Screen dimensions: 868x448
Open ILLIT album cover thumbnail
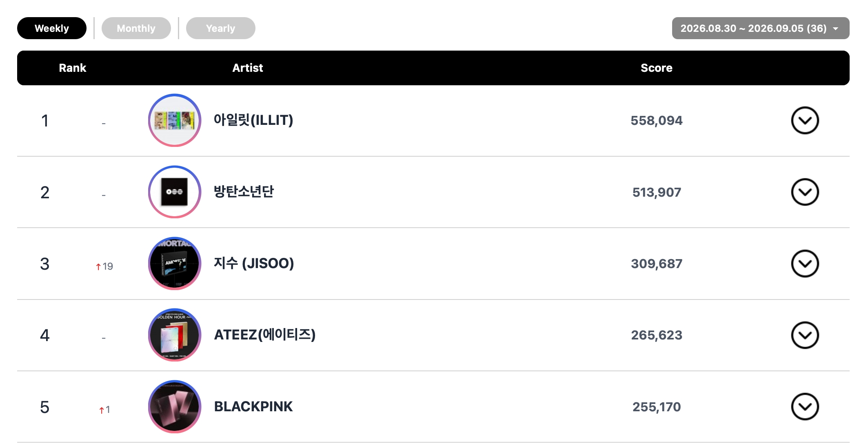pyautogui.click(x=175, y=120)
